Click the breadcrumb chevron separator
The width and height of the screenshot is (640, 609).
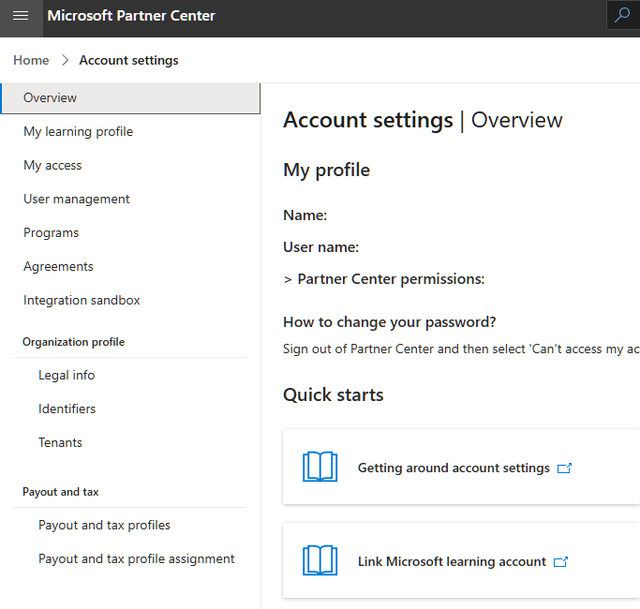click(x=65, y=60)
